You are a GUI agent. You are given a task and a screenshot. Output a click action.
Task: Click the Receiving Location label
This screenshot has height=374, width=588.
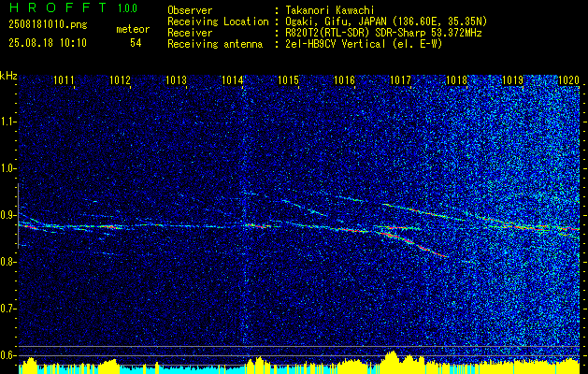[x=218, y=22]
